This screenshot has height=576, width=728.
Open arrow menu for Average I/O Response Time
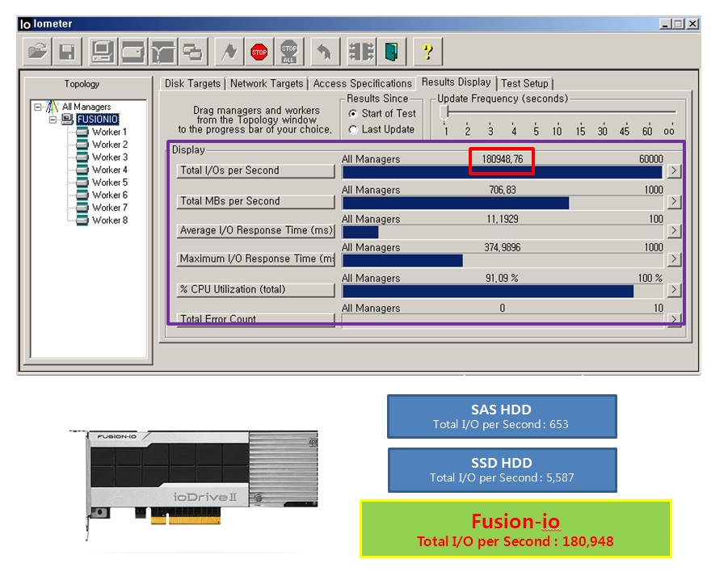674,231
